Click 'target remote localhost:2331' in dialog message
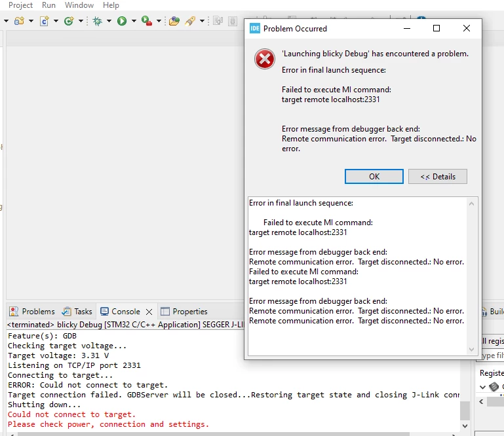504x436 pixels. click(331, 100)
